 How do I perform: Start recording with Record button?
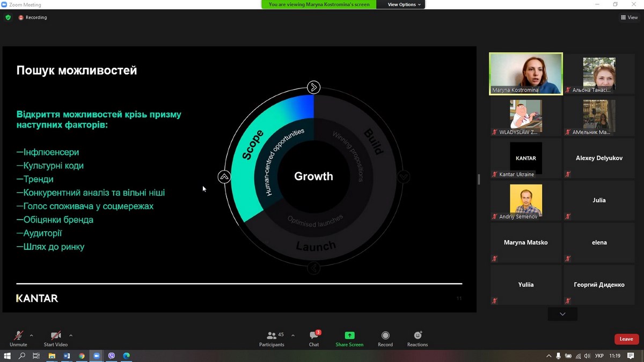385,338
